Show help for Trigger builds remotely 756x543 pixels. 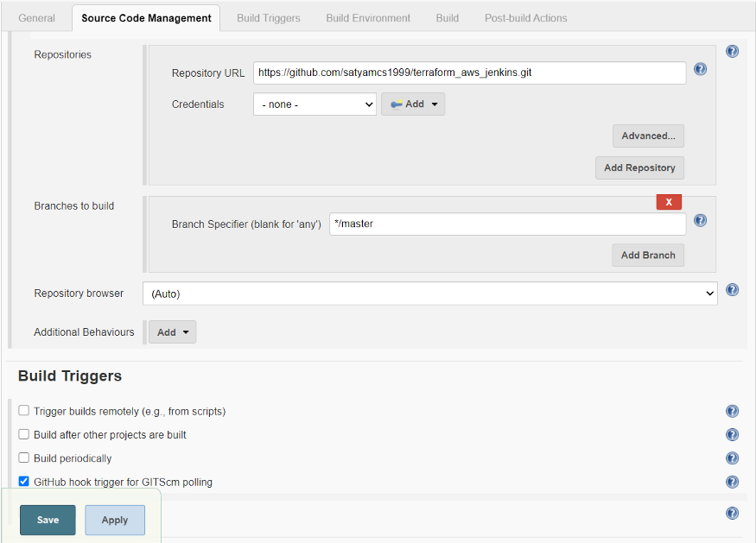point(732,411)
